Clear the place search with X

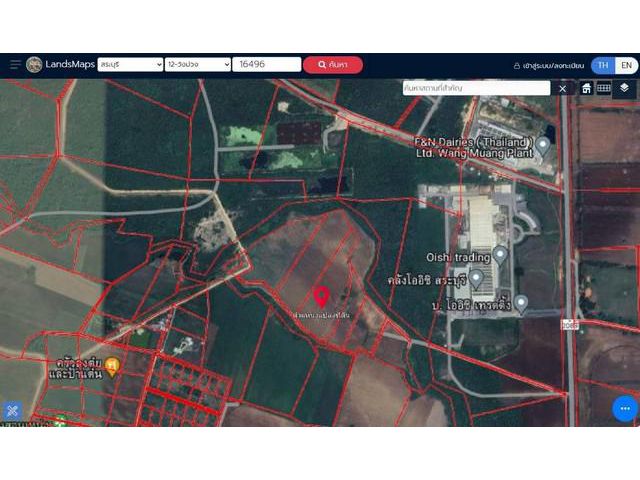click(x=562, y=88)
